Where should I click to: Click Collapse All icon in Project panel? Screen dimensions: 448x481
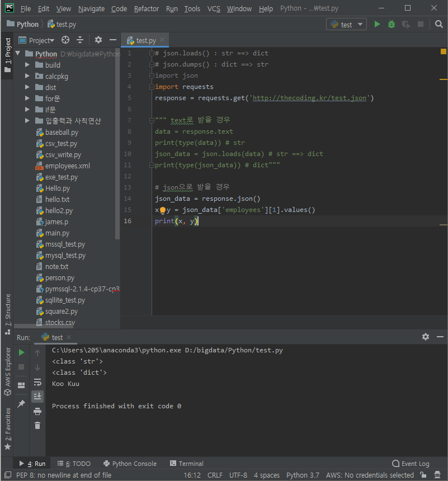(80, 40)
